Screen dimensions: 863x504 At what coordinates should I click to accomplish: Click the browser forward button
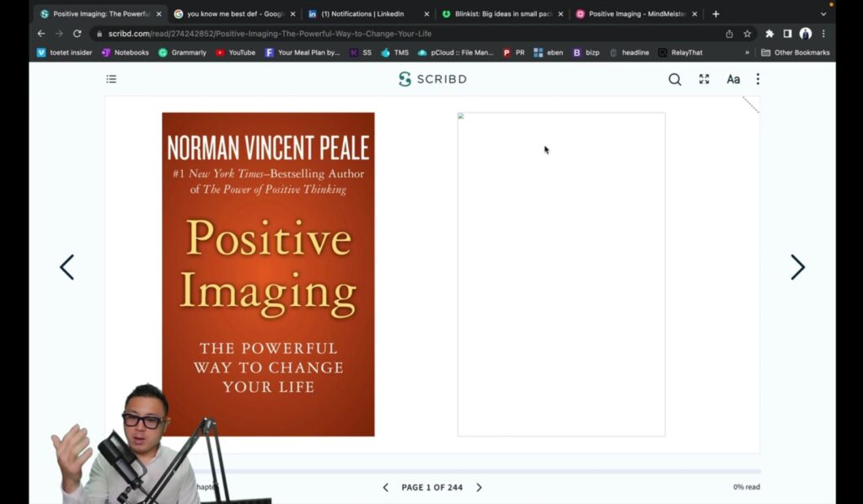point(59,34)
